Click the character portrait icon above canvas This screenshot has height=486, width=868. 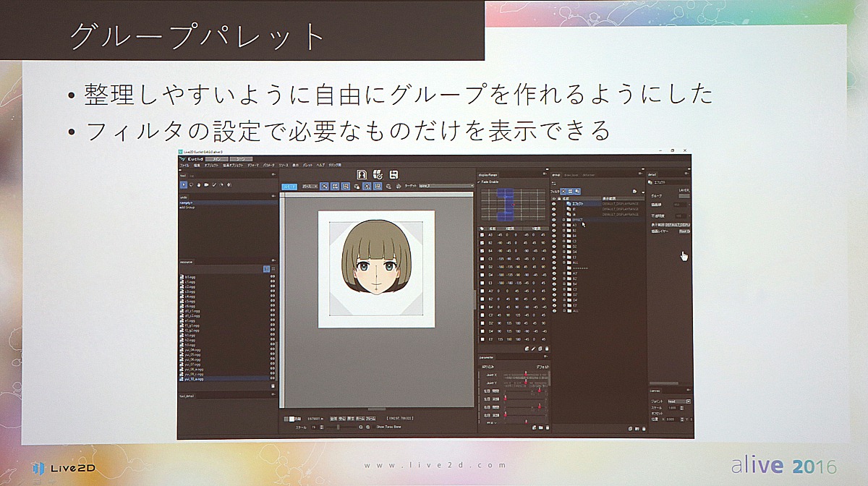[x=362, y=174]
